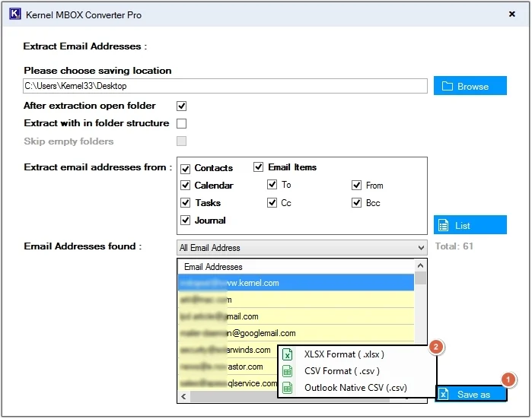Click the Browse button
Image resolution: width=532 pixels, height=419 pixels.
click(470, 86)
